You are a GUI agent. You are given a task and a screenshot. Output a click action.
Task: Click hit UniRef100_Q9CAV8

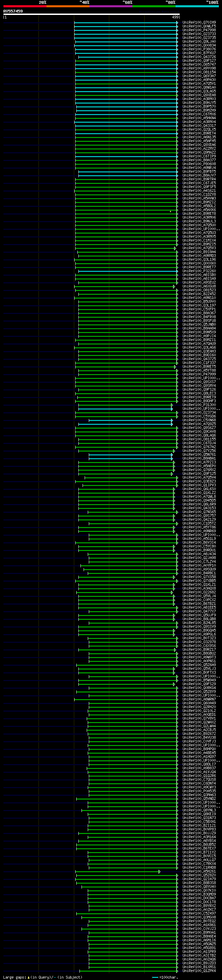point(199,432)
